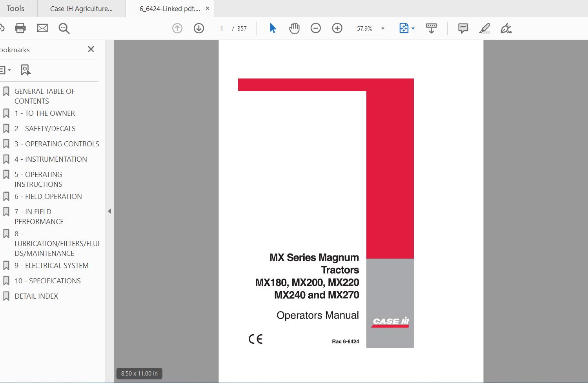
Task: Click bookmark icon beside SPECIFICATIONS
Action: click(6, 281)
